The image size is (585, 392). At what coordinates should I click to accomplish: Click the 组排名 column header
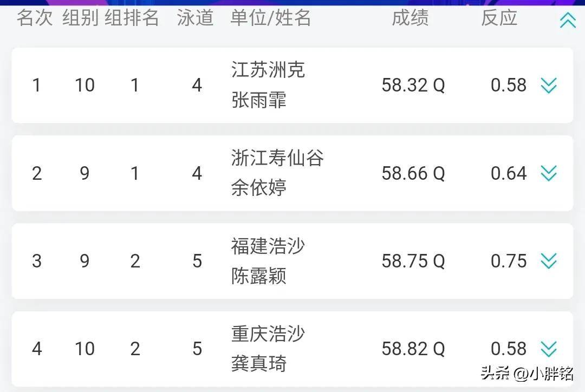point(132,18)
